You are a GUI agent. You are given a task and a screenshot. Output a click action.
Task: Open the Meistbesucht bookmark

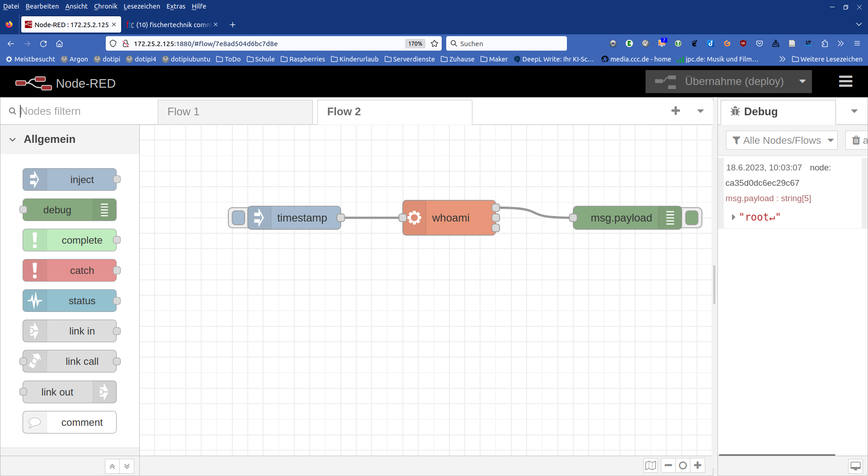(30, 59)
